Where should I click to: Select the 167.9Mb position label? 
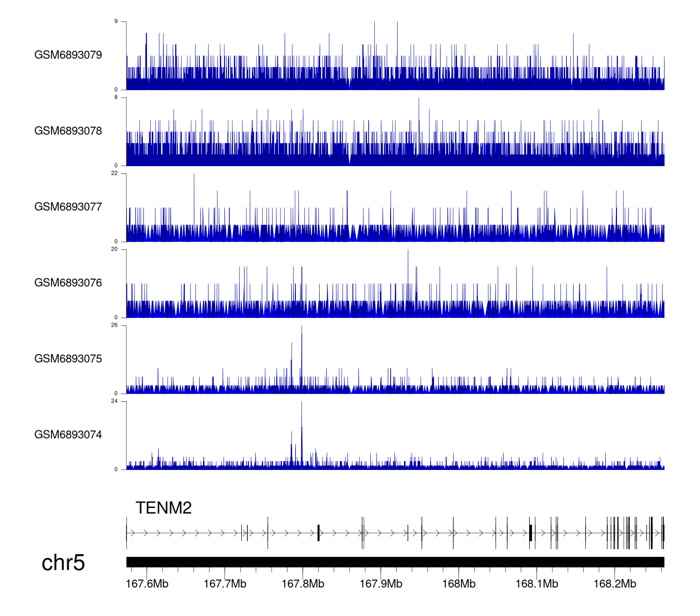pos(381,584)
